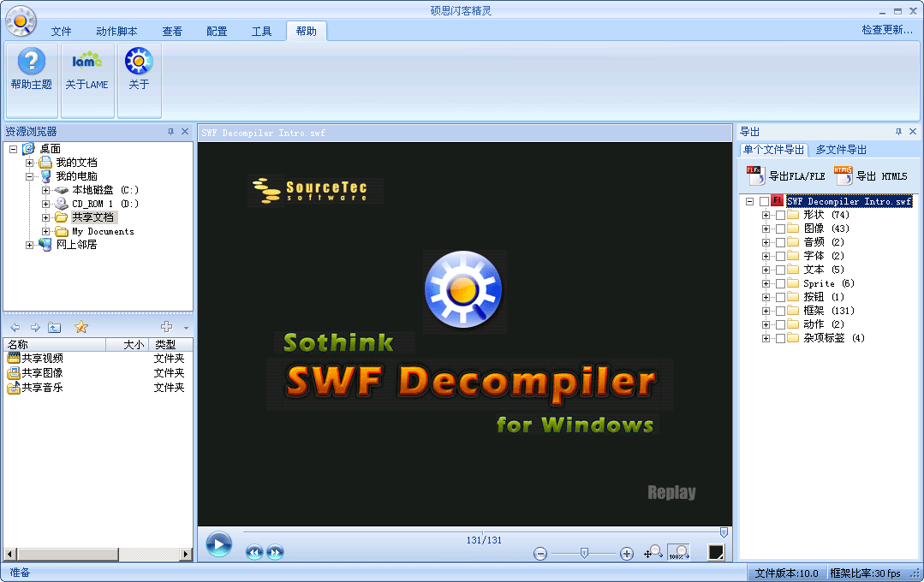
Task: Open the 动作脚本 menu tab
Action: pyautogui.click(x=116, y=31)
